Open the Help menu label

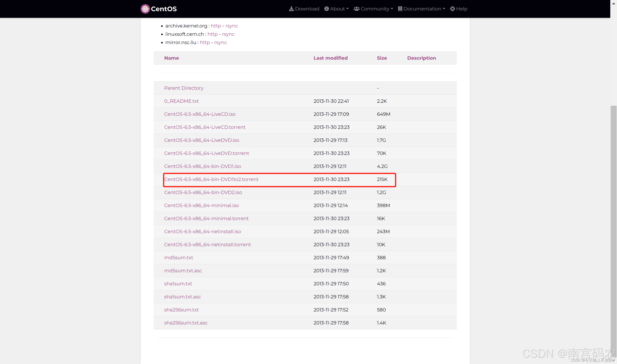pyautogui.click(x=462, y=9)
